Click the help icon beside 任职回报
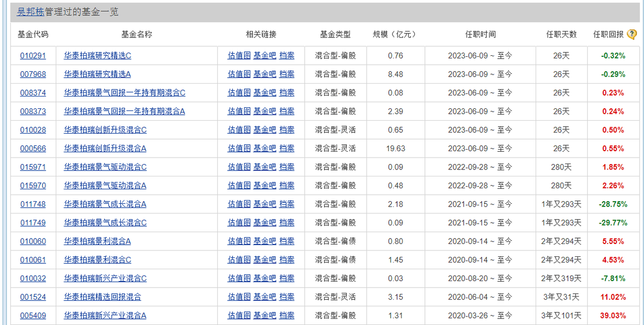 (x=632, y=35)
